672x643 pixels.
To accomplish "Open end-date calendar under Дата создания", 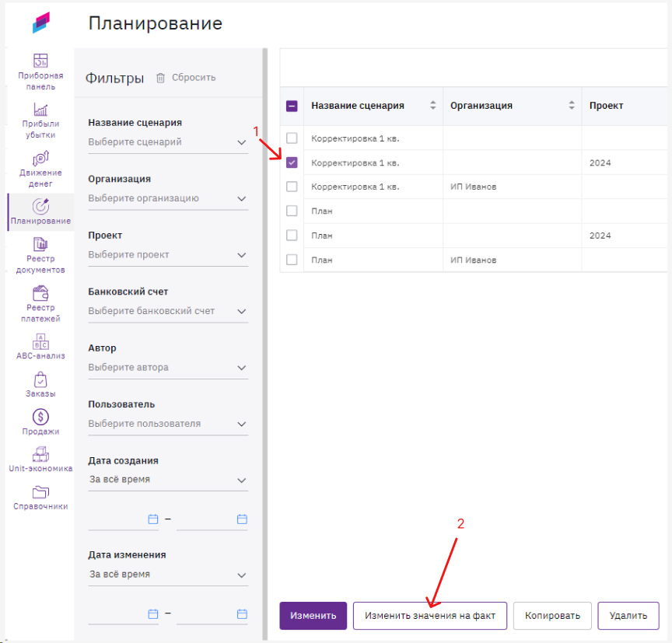I will point(242,519).
